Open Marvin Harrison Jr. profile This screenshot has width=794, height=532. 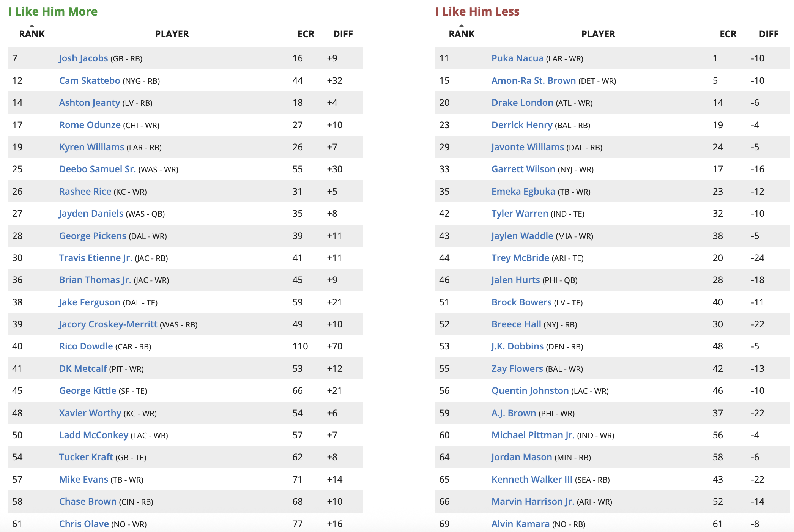click(533, 502)
